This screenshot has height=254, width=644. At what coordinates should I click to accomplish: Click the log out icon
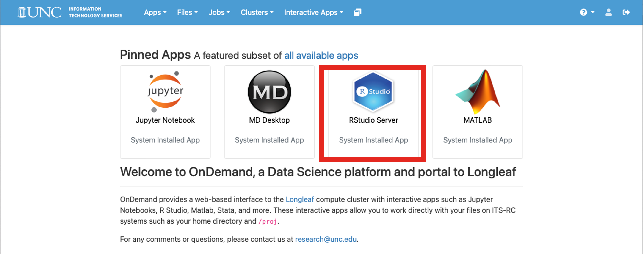click(x=626, y=12)
